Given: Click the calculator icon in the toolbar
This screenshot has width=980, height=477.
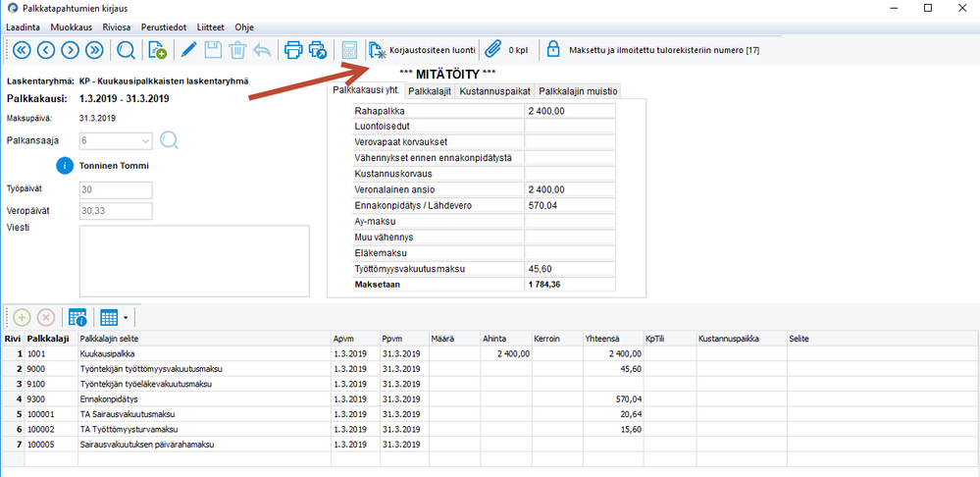Looking at the screenshot, I should tap(349, 50).
